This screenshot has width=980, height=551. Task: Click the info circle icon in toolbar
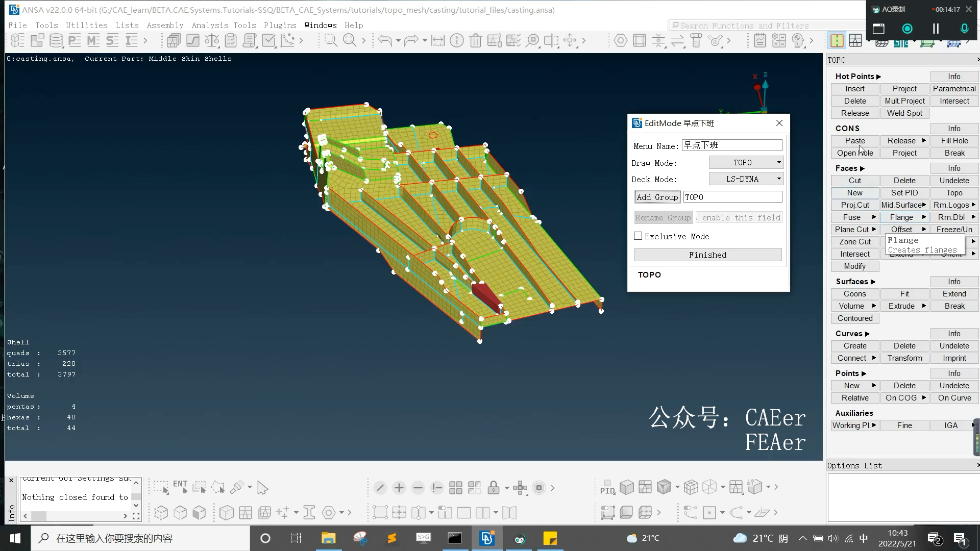(457, 40)
